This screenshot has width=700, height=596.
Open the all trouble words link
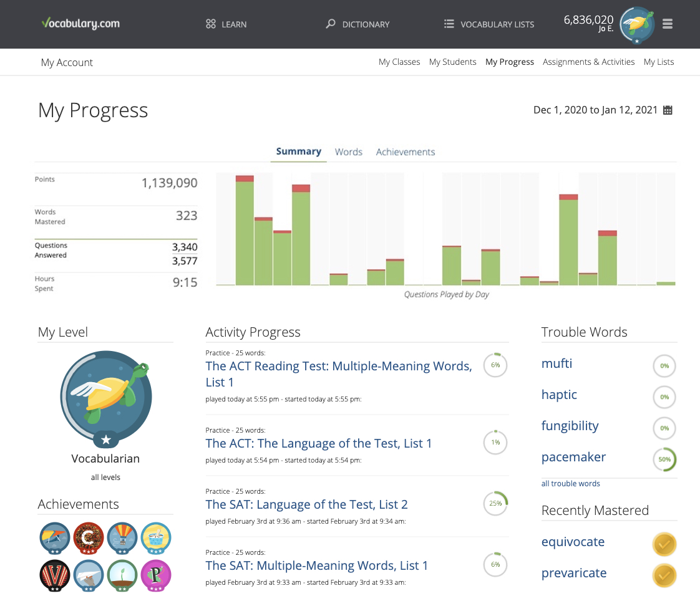pos(570,484)
